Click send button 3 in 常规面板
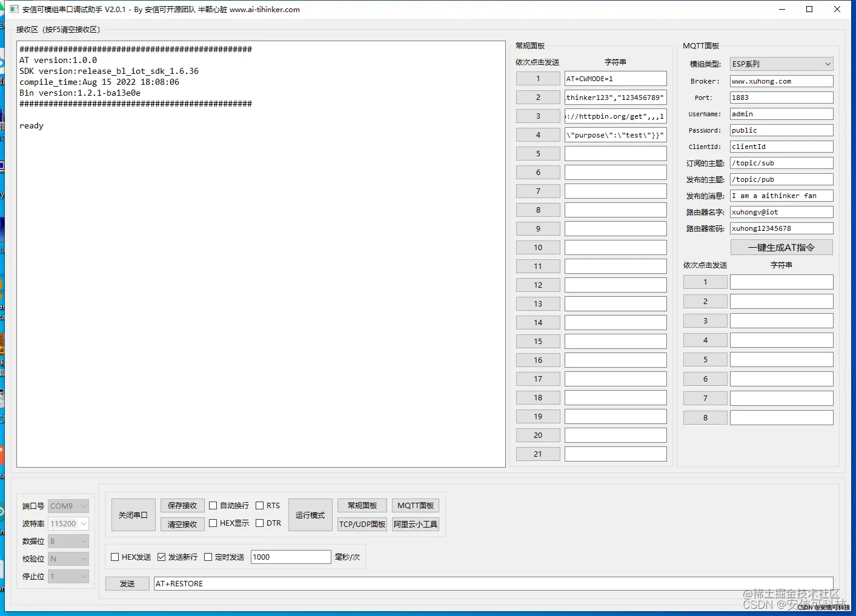This screenshot has height=616, width=856. [538, 116]
